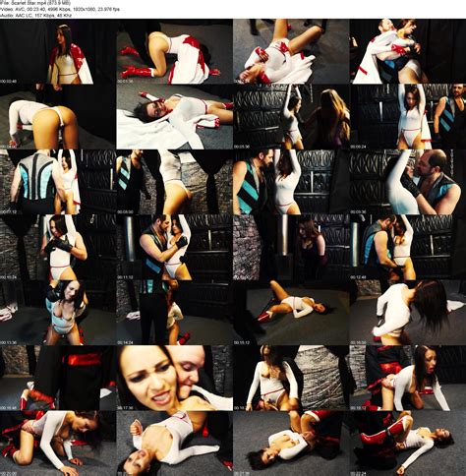Select the 00:09:36 thumbnail
The image size is (466, 476).
pos(408,182)
